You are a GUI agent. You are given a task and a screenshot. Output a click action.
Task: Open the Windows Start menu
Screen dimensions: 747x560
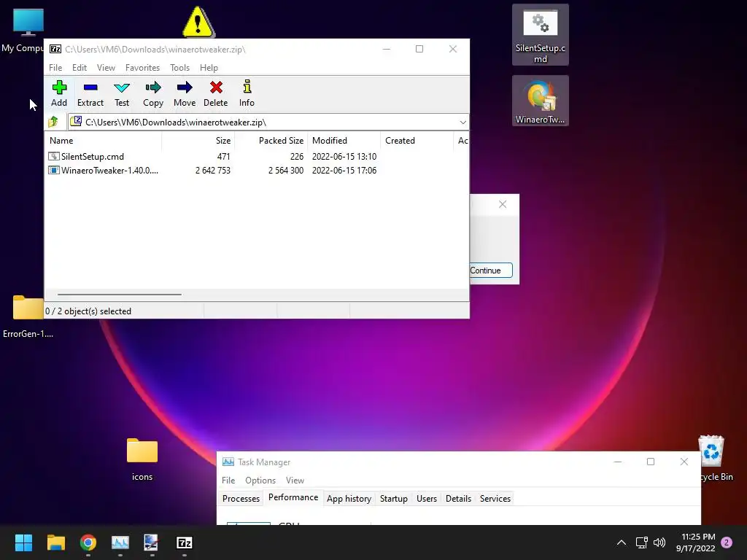pos(23,542)
